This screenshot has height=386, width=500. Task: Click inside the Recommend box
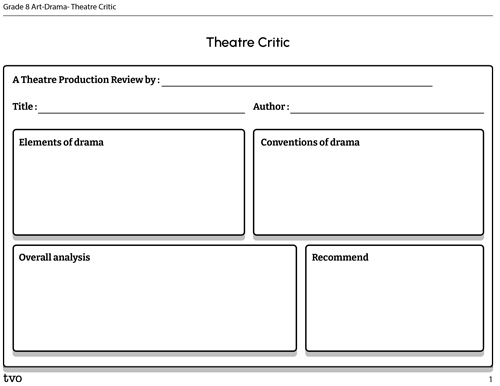(x=394, y=298)
